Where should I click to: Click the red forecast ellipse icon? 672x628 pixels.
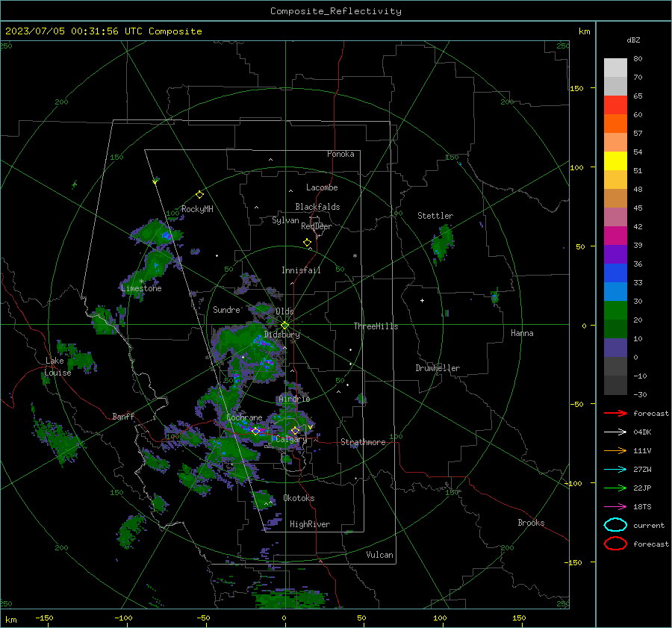point(615,544)
